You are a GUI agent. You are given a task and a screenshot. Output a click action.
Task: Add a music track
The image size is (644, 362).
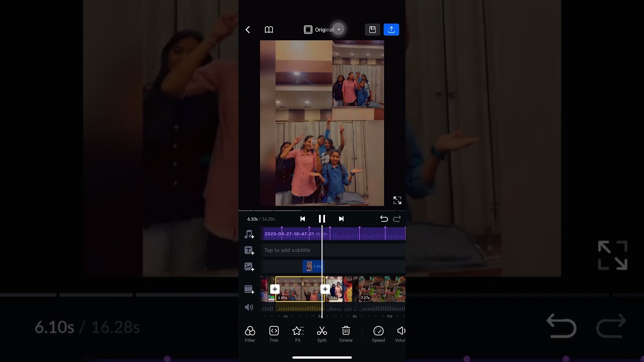(x=249, y=234)
